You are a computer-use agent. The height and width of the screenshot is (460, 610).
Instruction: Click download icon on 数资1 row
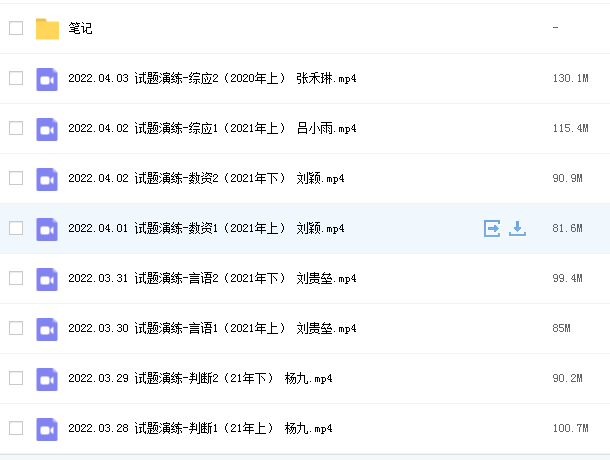point(517,228)
